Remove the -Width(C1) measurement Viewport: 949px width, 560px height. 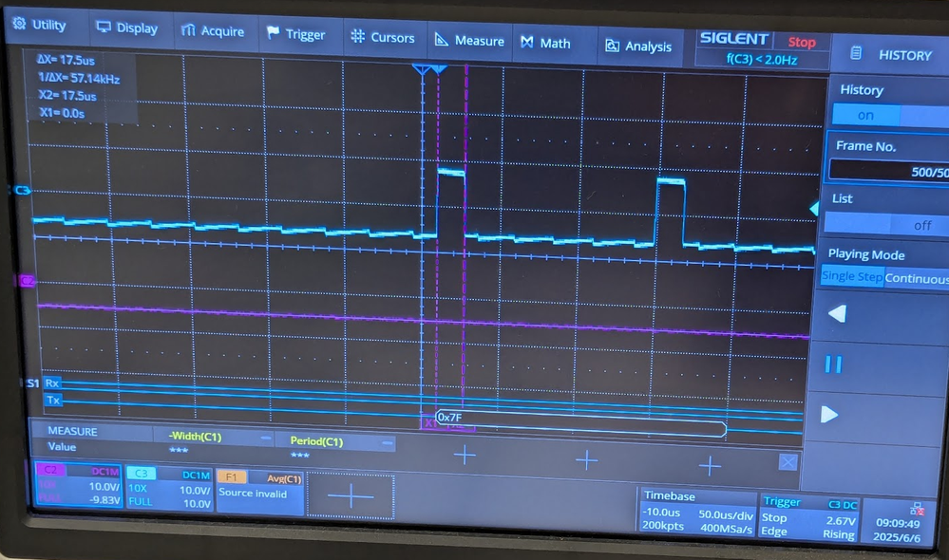point(266,438)
